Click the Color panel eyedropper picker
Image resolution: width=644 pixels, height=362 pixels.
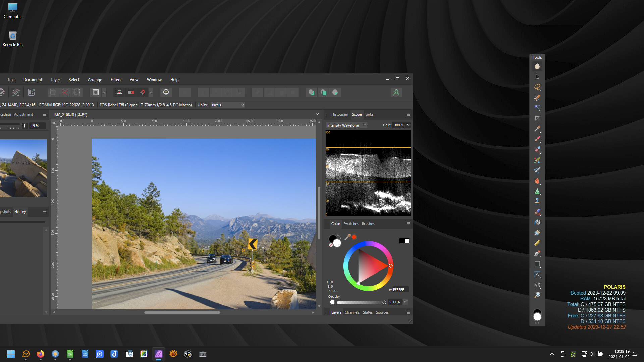[x=347, y=237]
